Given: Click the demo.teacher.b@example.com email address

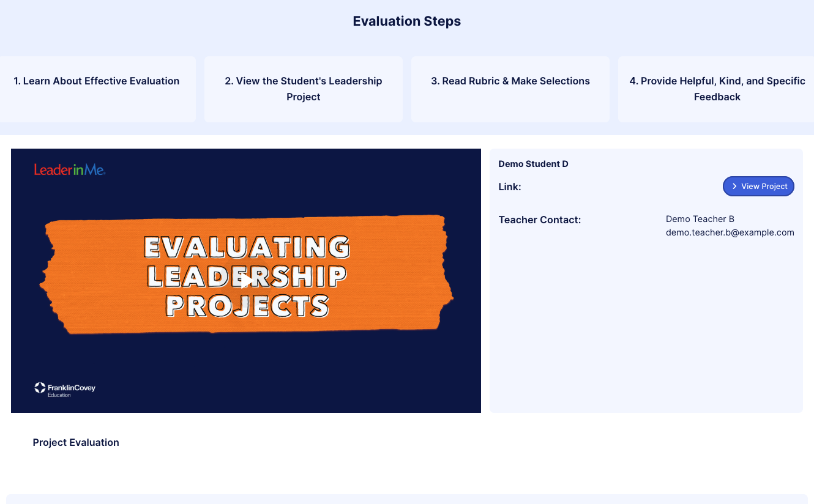Looking at the screenshot, I should (x=730, y=232).
